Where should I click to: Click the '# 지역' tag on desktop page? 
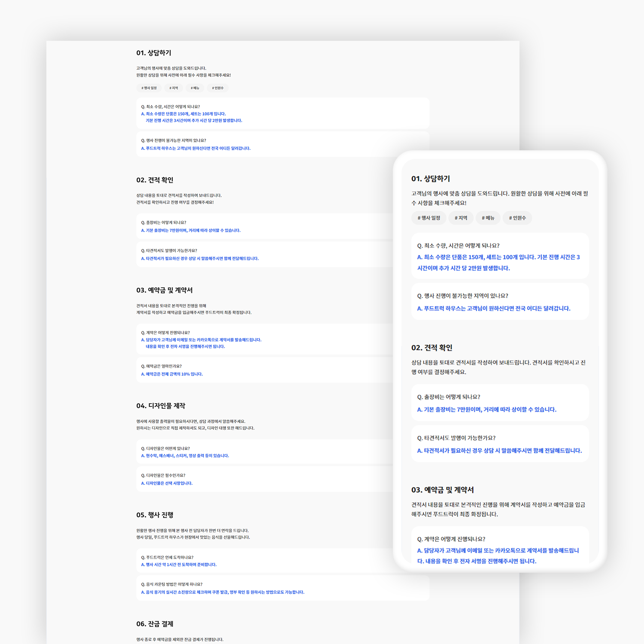173,88
